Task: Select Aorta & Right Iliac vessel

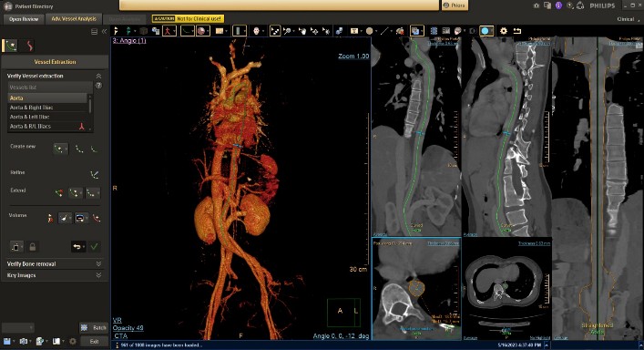Action: pyautogui.click(x=47, y=108)
